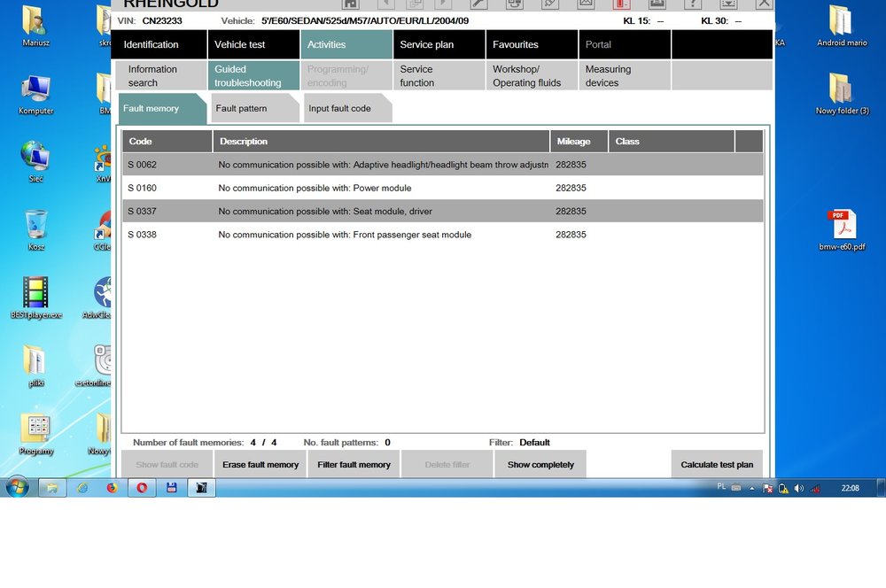Select fault S 0160 Power module entry
This screenshot has width=886, height=588.
pos(381,188)
